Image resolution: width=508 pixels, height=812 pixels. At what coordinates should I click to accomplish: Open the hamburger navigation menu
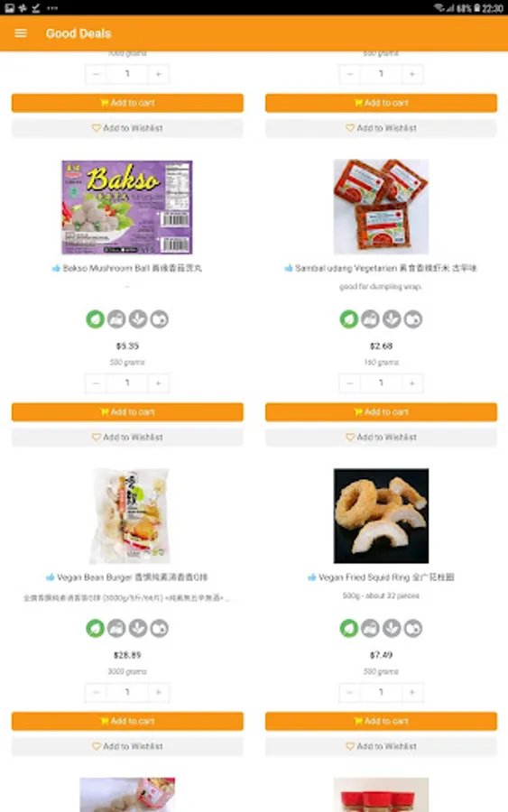pyautogui.click(x=21, y=33)
